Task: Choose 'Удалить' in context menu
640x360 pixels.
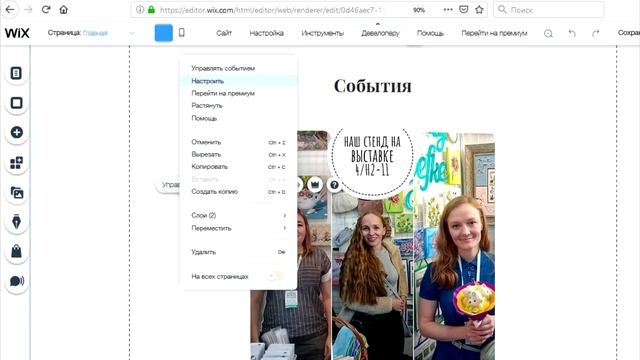Action: pos(238,252)
